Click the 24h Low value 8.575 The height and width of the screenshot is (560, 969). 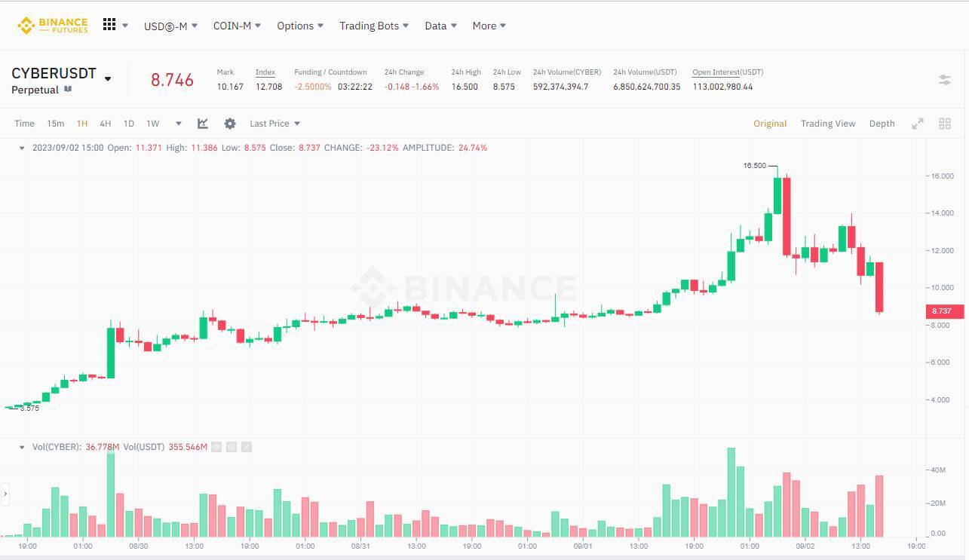pyautogui.click(x=504, y=87)
